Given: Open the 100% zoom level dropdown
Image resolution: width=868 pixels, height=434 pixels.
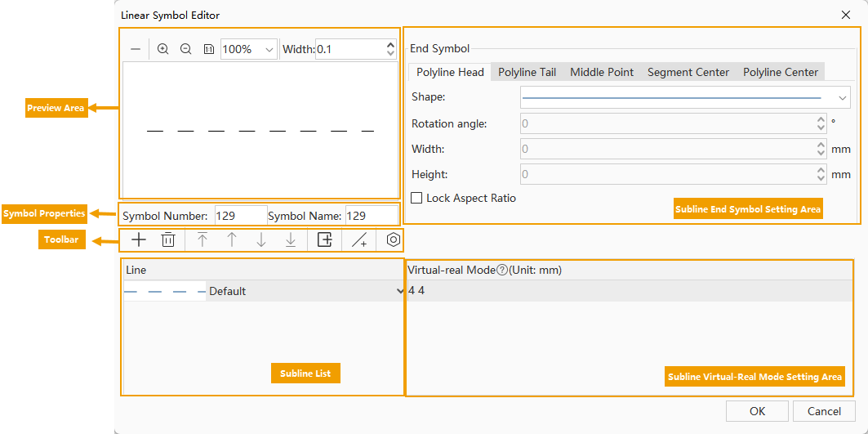Looking at the screenshot, I should pyautogui.click(x=269, y=49).
